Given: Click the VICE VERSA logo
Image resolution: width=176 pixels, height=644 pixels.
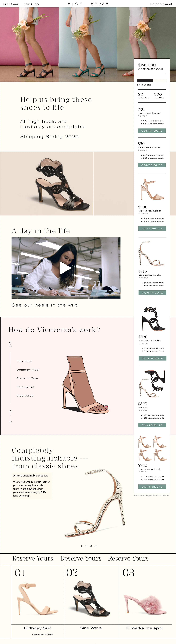Looking at the screenshot, I should 88,4.
